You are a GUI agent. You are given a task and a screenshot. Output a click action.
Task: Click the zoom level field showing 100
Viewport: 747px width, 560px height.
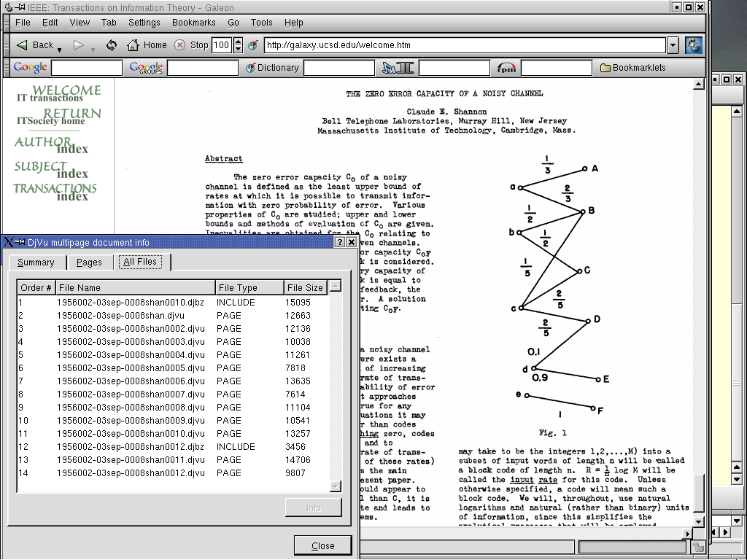point(222,45)
